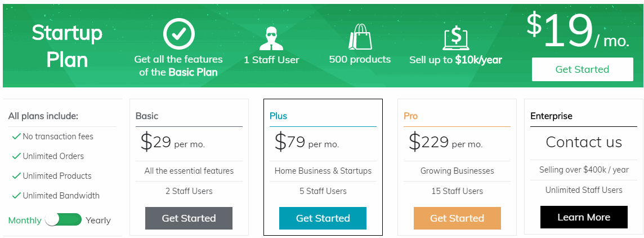
Task: Click Get Started under Pro plan
Action: [457, 218]
